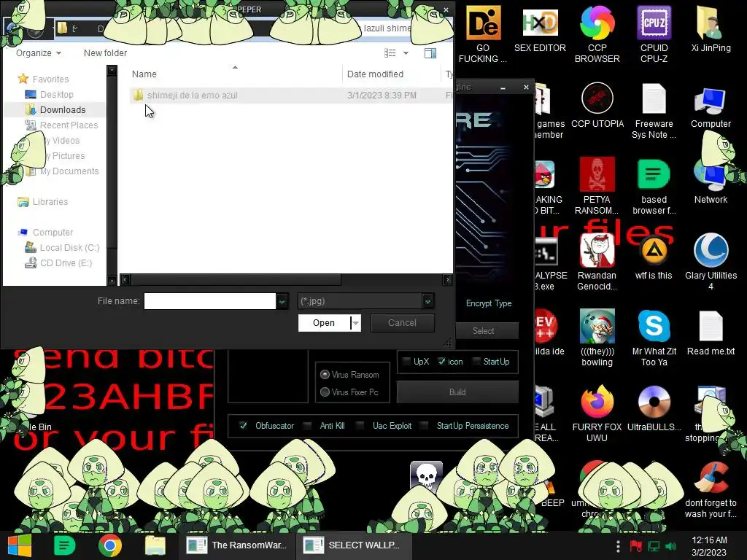Toggle the UpX checkbox

(x=406, y=362)
